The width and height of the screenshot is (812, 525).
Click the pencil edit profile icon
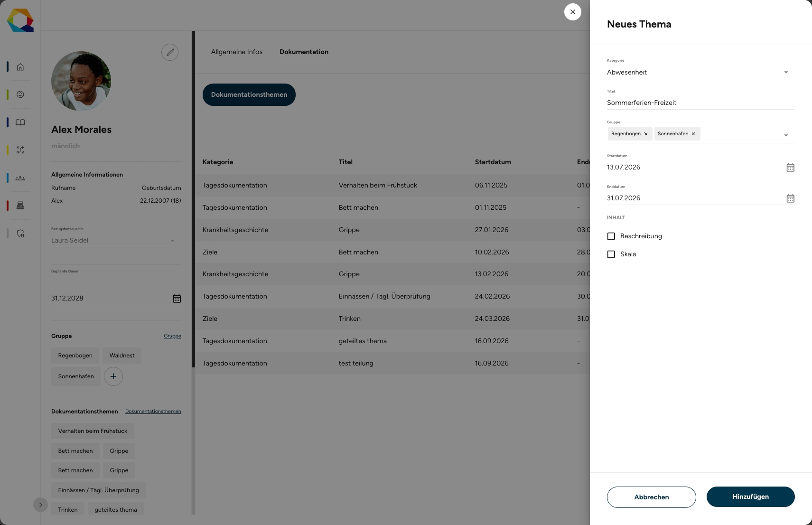170,52
